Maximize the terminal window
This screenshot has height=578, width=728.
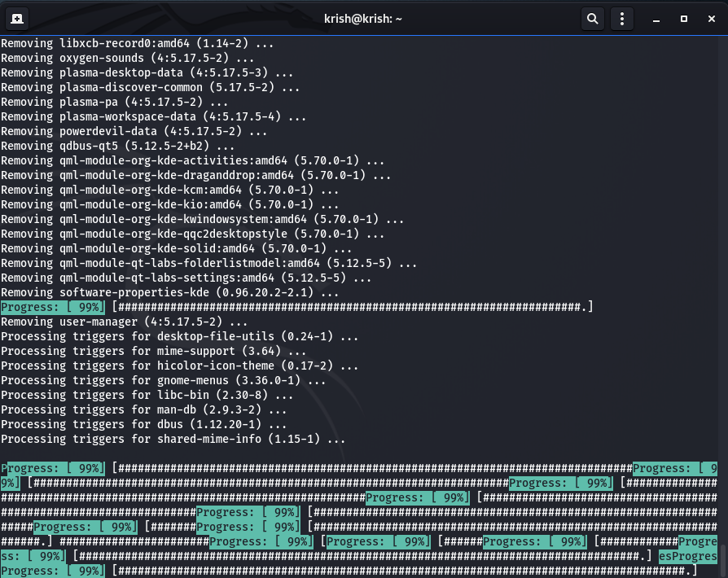(x=684, y=18)
